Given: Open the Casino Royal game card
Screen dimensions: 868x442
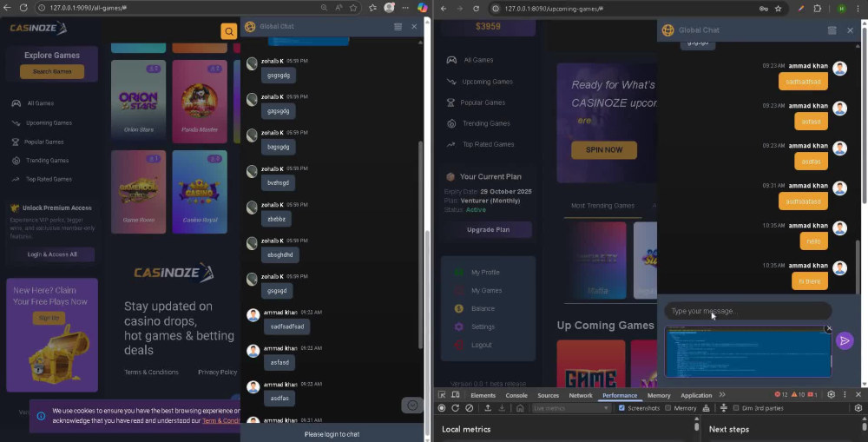Looking at the screenshot, I should [x=200, y=192].
